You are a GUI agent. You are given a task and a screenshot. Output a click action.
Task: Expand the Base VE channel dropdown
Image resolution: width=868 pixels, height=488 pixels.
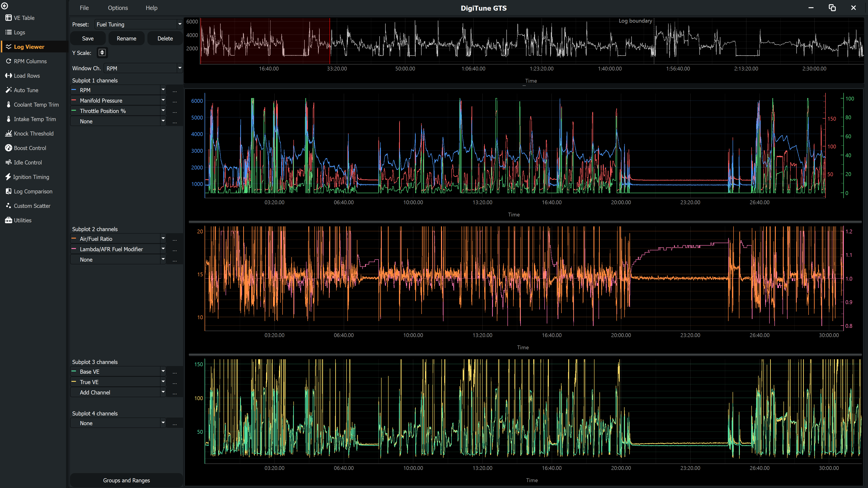163,371
